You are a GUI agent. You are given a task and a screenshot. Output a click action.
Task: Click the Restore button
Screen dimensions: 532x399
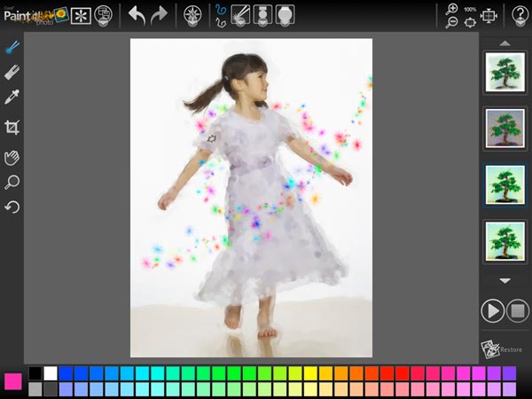click(x=502, y=349)
